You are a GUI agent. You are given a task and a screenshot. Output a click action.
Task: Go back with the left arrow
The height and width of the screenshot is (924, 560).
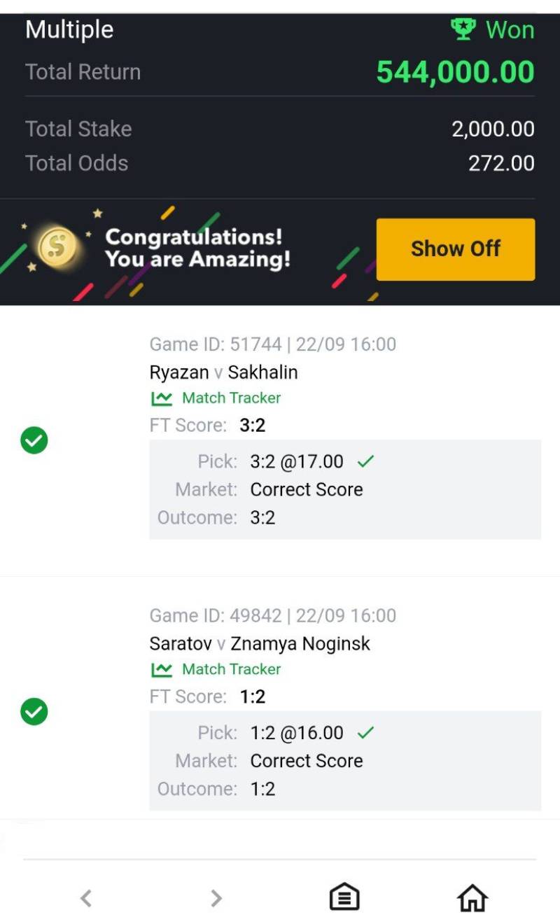85,898
